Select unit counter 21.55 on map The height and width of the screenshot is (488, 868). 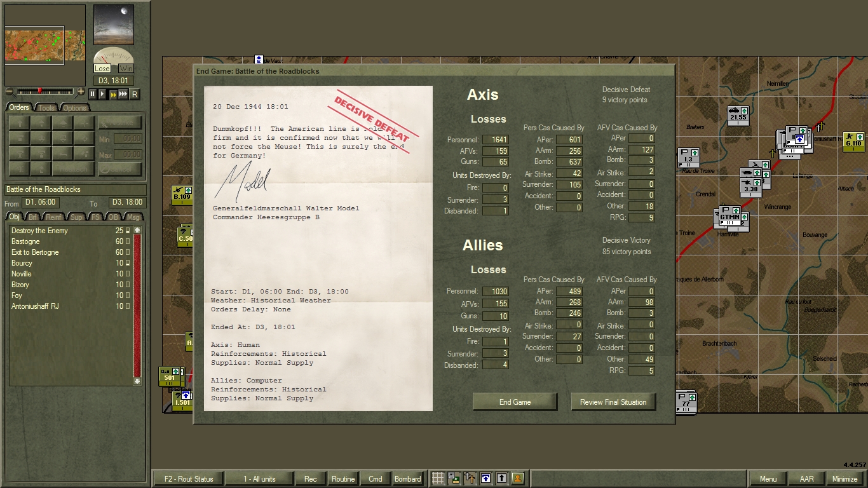tap(738, 116)
